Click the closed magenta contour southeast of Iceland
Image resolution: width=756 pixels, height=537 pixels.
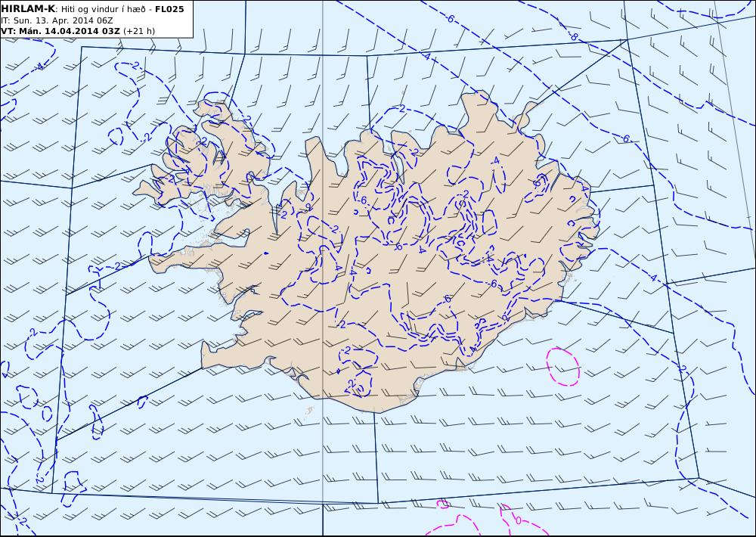[562, 367]
